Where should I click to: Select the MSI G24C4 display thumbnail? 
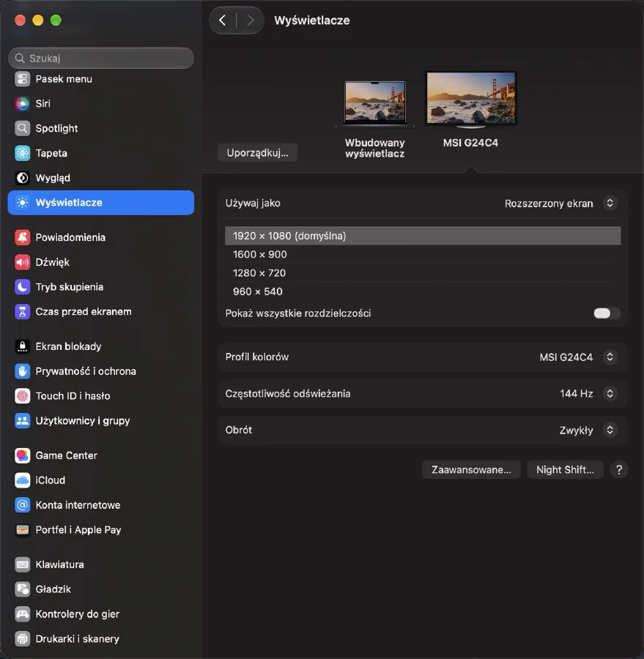471,100
